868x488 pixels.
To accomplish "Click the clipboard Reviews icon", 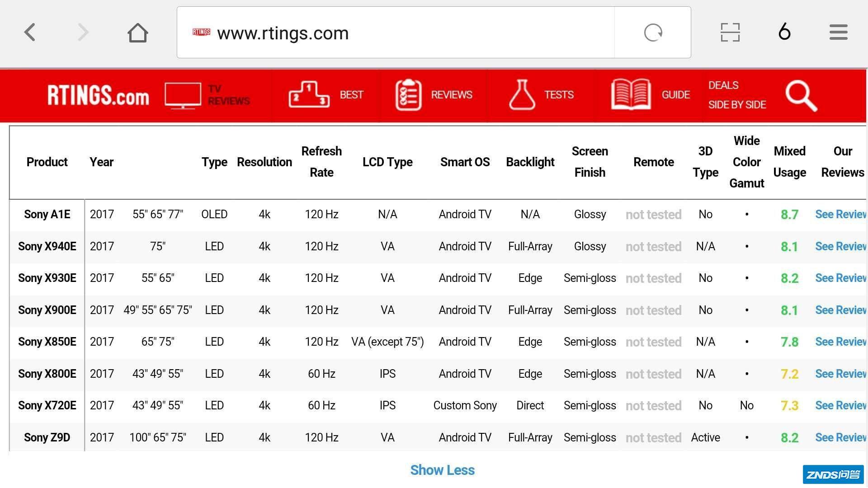I will (409, 95).
